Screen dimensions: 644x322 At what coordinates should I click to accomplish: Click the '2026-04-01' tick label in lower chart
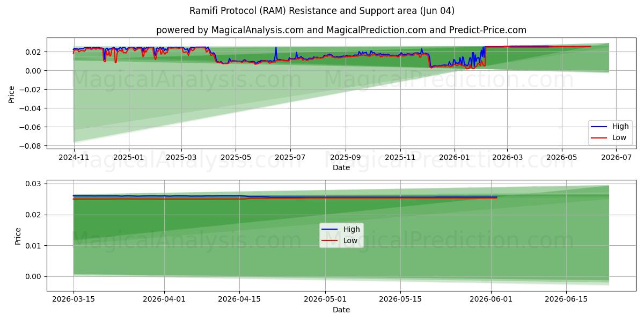click(164, 299)
